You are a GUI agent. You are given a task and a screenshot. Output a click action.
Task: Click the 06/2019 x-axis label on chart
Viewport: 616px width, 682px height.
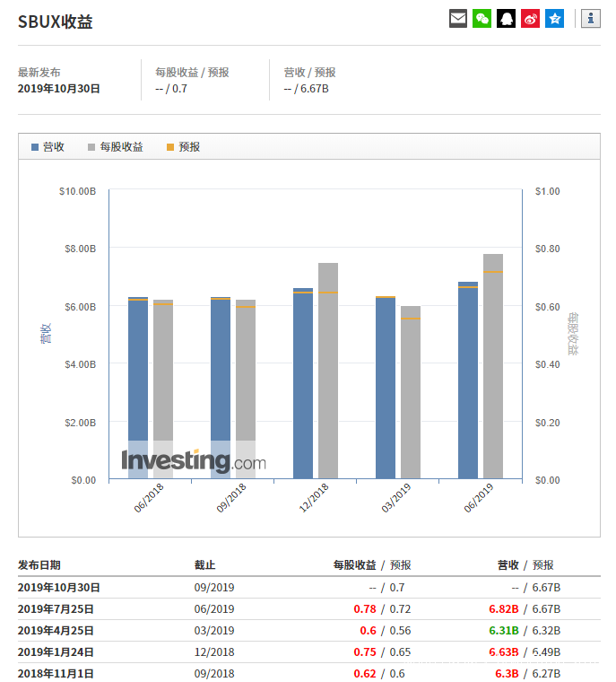click(x=479, y=497)
